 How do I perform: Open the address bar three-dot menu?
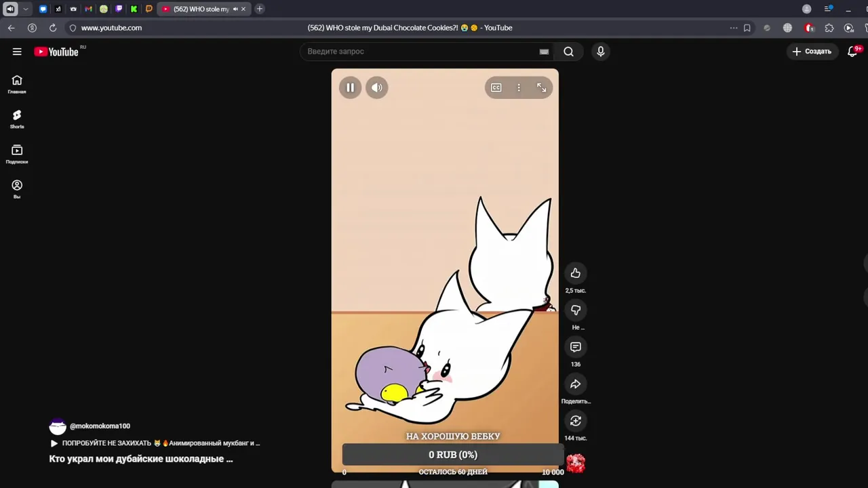click(733, 28)
